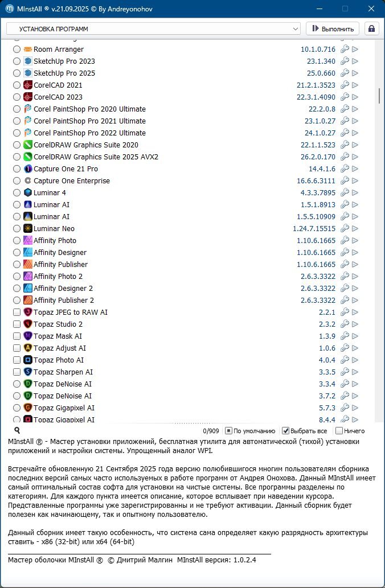Click the play arrow for Affinity Photo 2
Screen dimensions: 385x588
[x=355, y=277]
